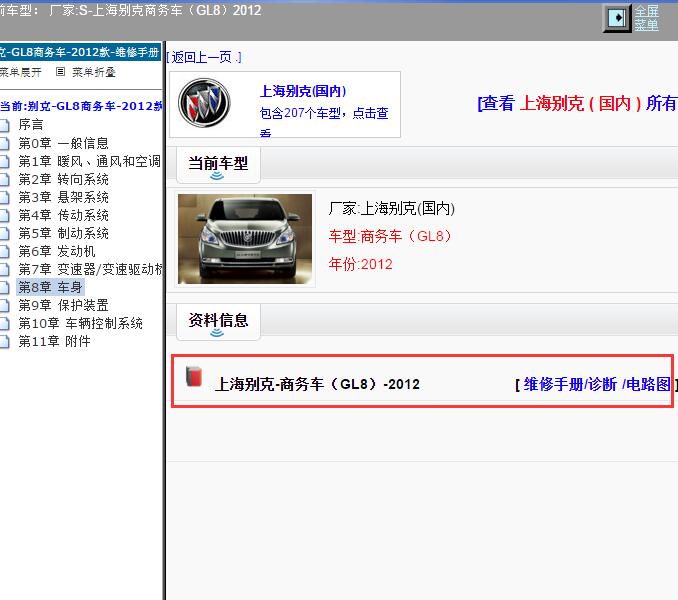Open 第9章 保护装置 chapter

pos(63,305)
